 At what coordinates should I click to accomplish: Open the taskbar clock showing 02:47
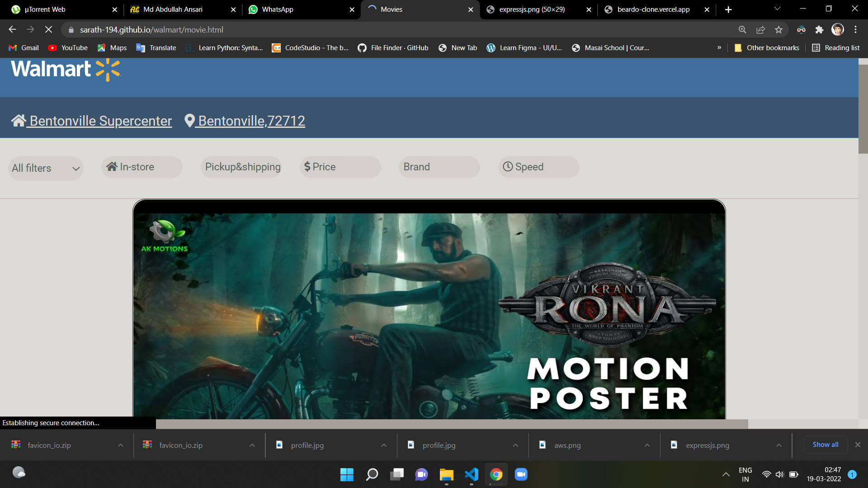pyautogui.click(x=824, y=474)
